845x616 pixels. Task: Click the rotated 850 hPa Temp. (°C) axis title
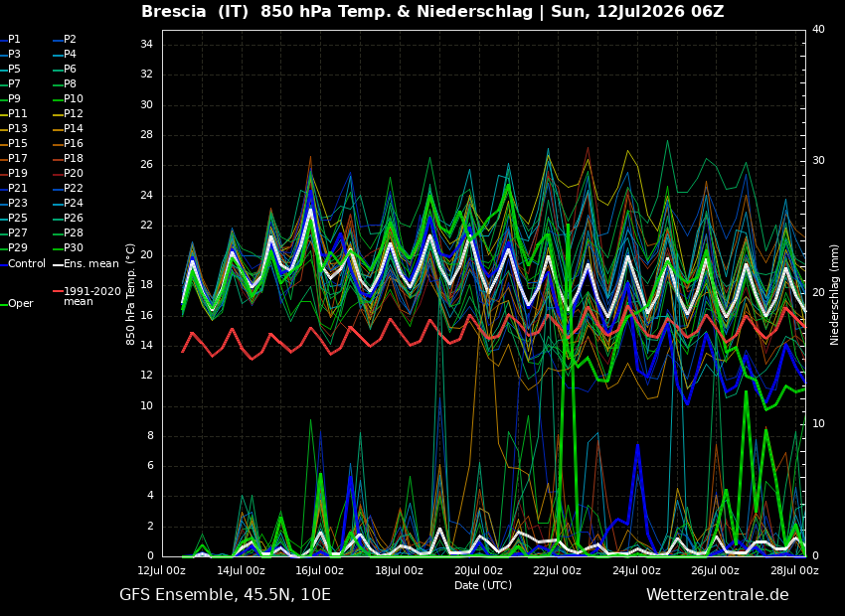point(131,294)
